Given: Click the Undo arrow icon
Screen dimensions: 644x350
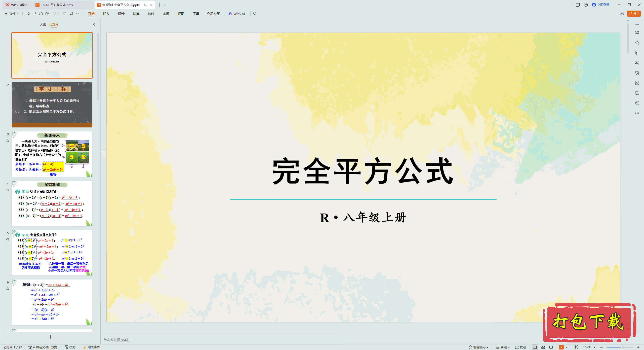Looking at the screenshot, I should [x=54, y=14].
